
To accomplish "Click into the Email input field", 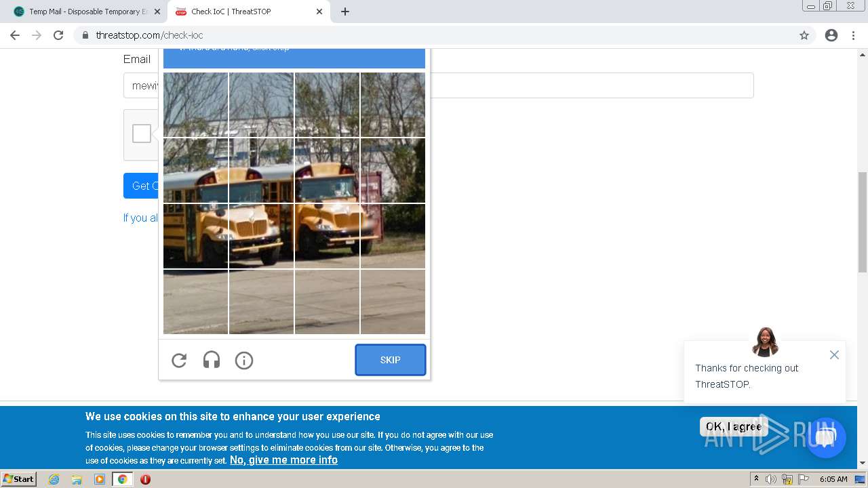I will 438,85.
